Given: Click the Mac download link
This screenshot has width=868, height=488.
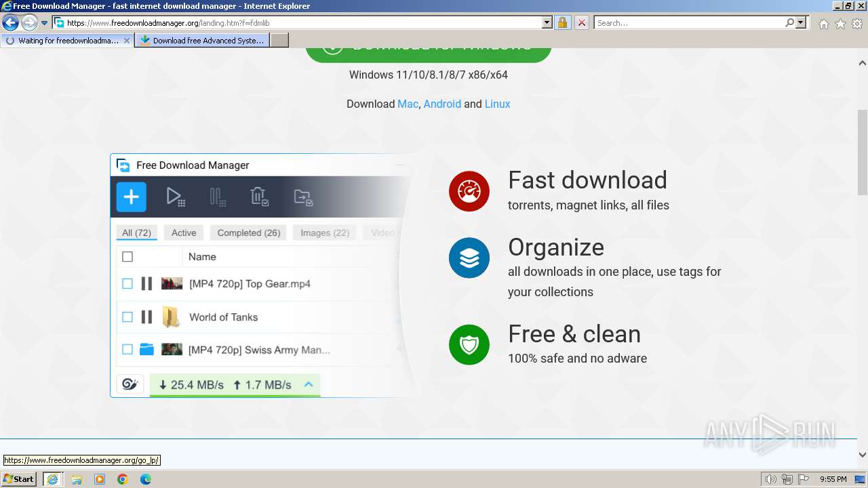Looking at the screenshot, I should (408, 104).
